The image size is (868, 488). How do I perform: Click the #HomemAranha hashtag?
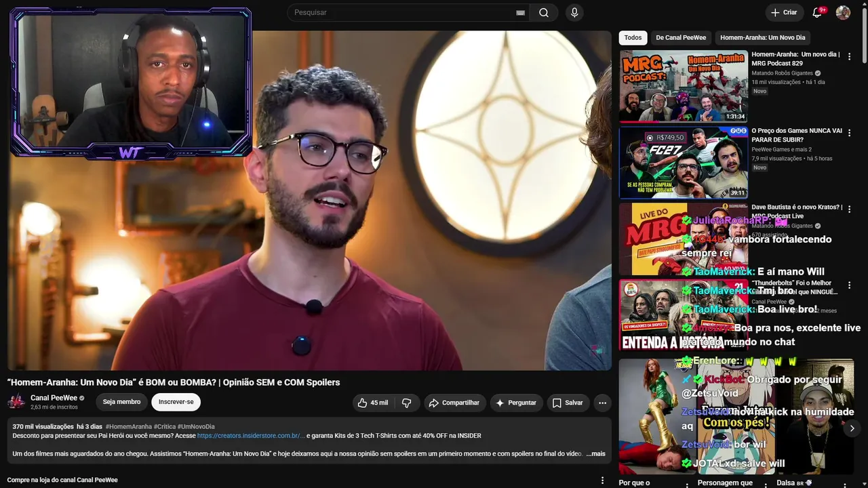click(128, 427)
